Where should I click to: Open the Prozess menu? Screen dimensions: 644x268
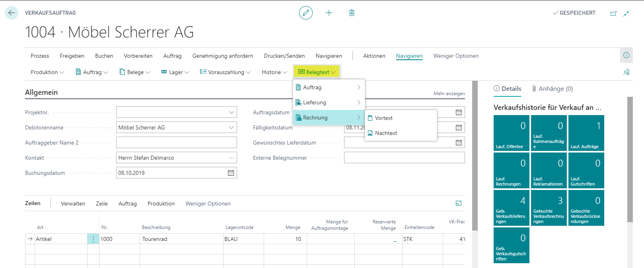point(40,56)
